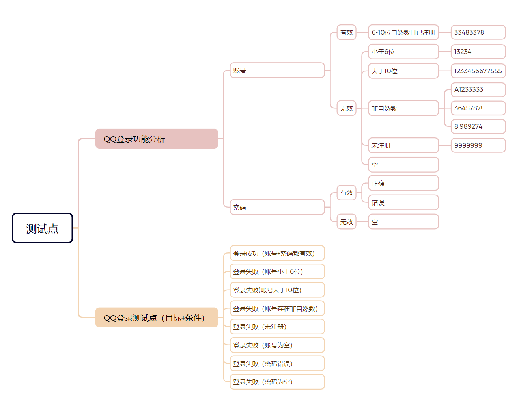Click the 错误 node
The height and width of the screenshot is (401, 532).
point(403,202)
